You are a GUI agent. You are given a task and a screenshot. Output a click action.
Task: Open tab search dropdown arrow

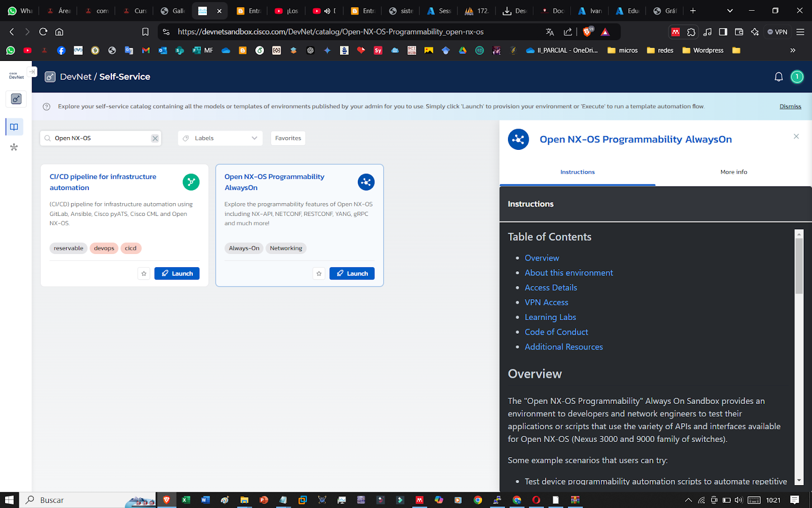click(730, 11)
